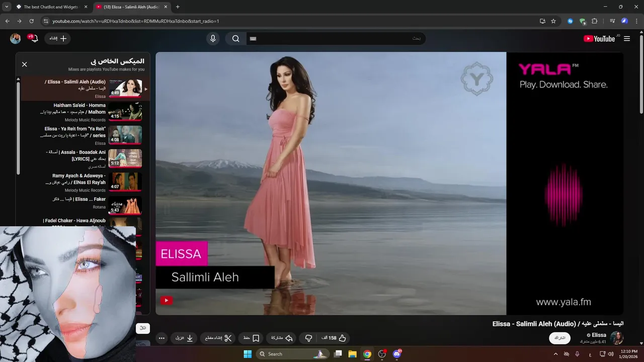644x362 pixels.
Task: Open a new browser tab
Action: [178, 7]
